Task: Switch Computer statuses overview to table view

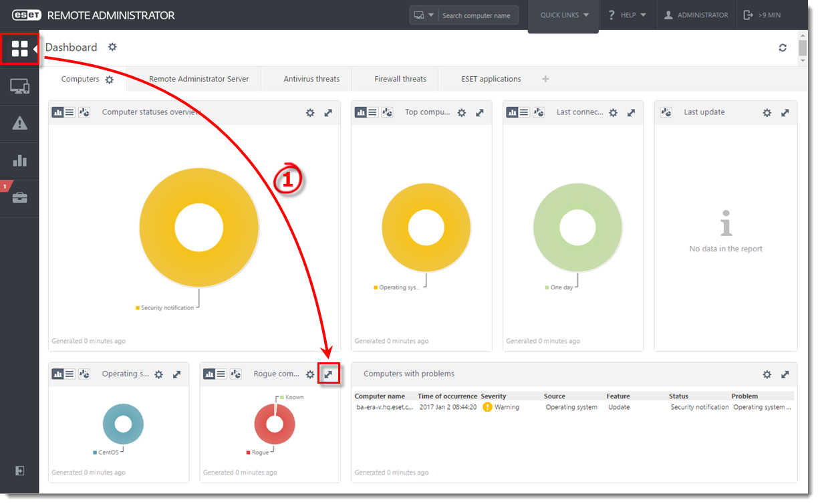Action: [70, 112]
